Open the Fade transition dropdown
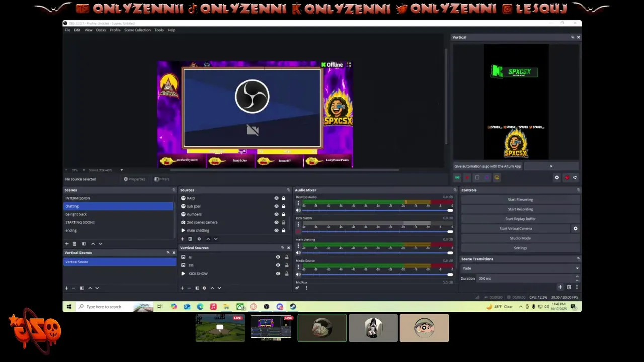 click(520, 268)
